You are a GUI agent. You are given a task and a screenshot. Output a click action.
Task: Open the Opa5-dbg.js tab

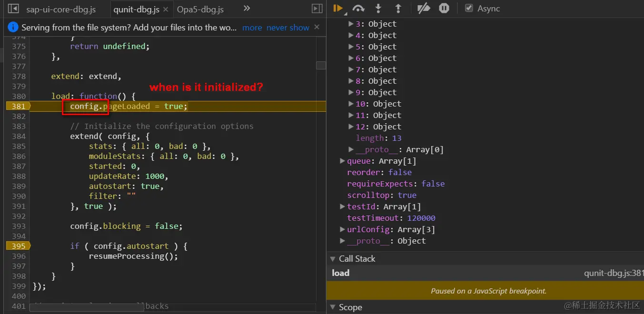click(200, 9)
